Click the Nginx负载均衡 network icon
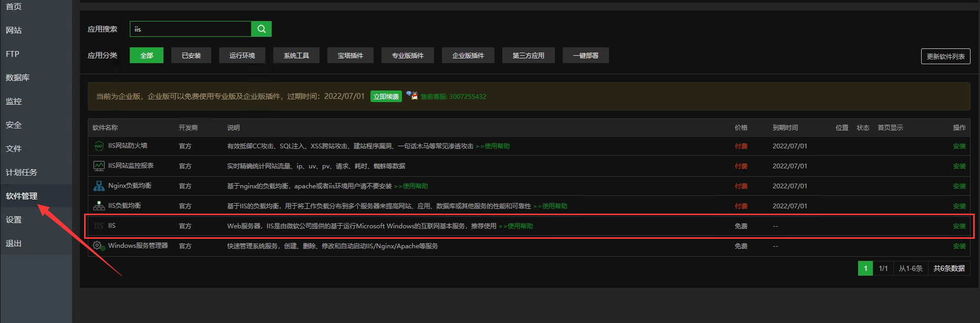Image resolution: width=980 pixels, height=323 pixels. point(99,186)
